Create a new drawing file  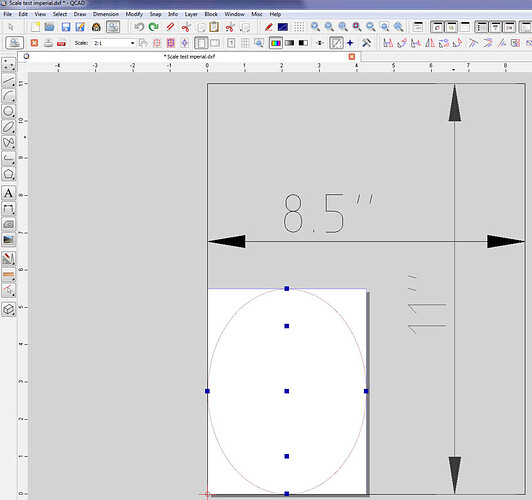tap(35, 27)
